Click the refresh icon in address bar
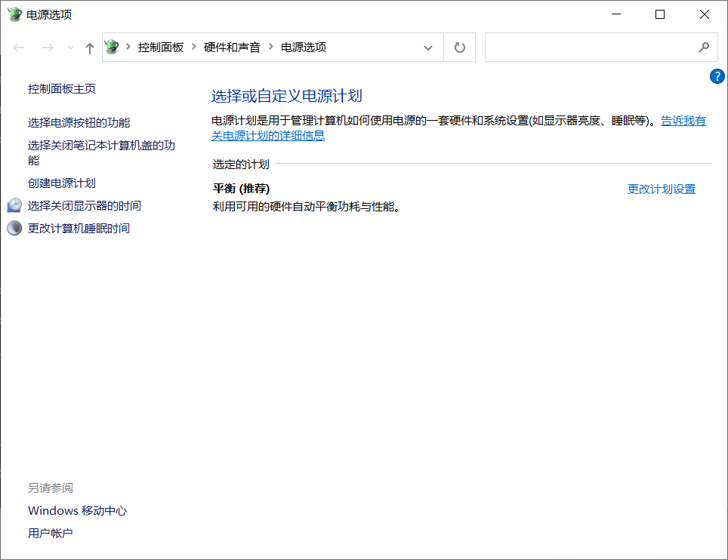The height and width of the screenshot is (560, 728). pos(459,47)
